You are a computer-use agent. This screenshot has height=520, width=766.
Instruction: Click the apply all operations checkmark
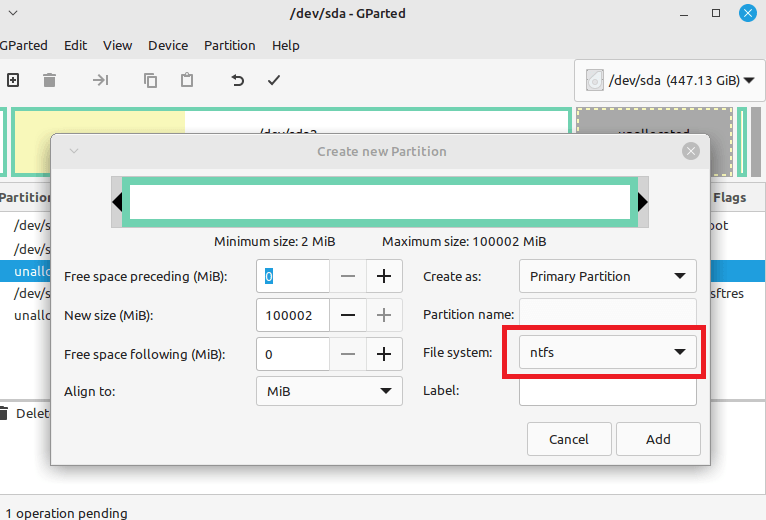pyautogui.click(x=273, y=80)
